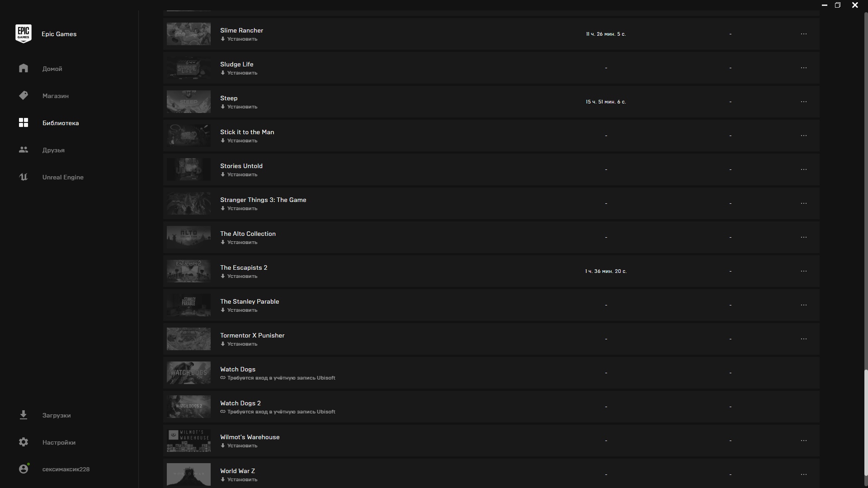Click the Epic Games logo icon
This screenshot has width=868, height=488.
(24, 34)
